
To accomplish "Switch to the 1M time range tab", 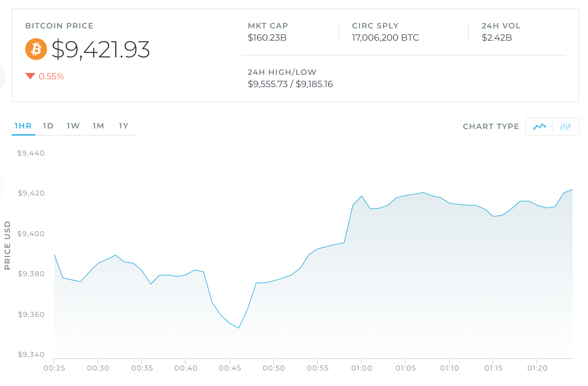I will tap(99, 126).
